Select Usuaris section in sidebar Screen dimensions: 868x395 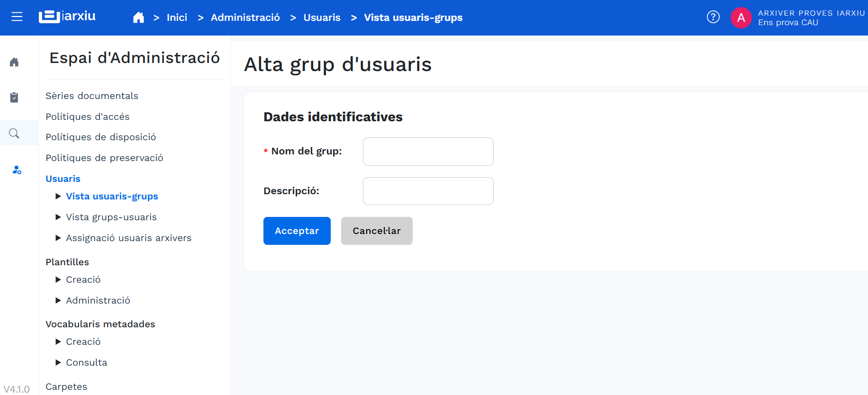pos(63,179)
